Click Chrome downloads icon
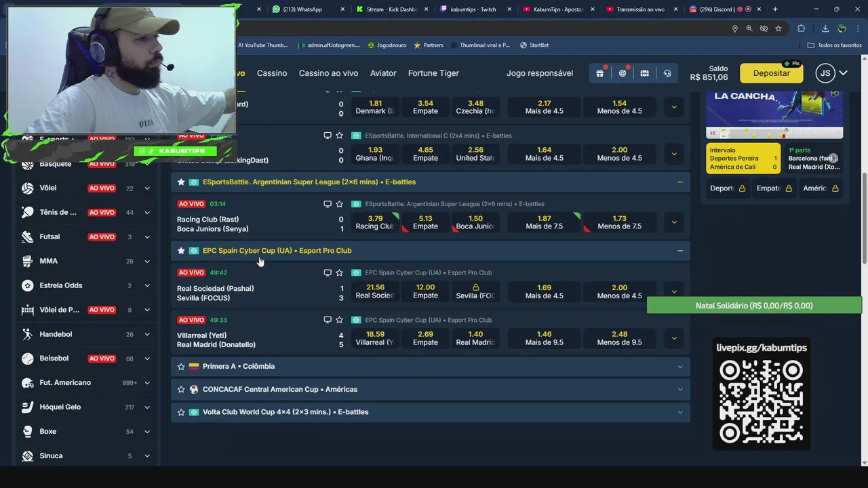 [825, 28]
